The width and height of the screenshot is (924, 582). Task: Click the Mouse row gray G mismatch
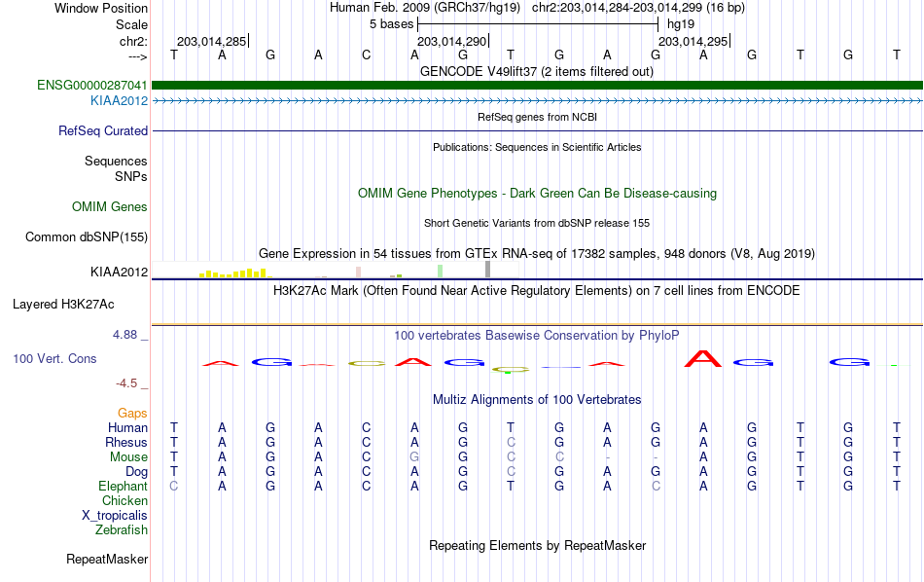click(x=415, y=457)
